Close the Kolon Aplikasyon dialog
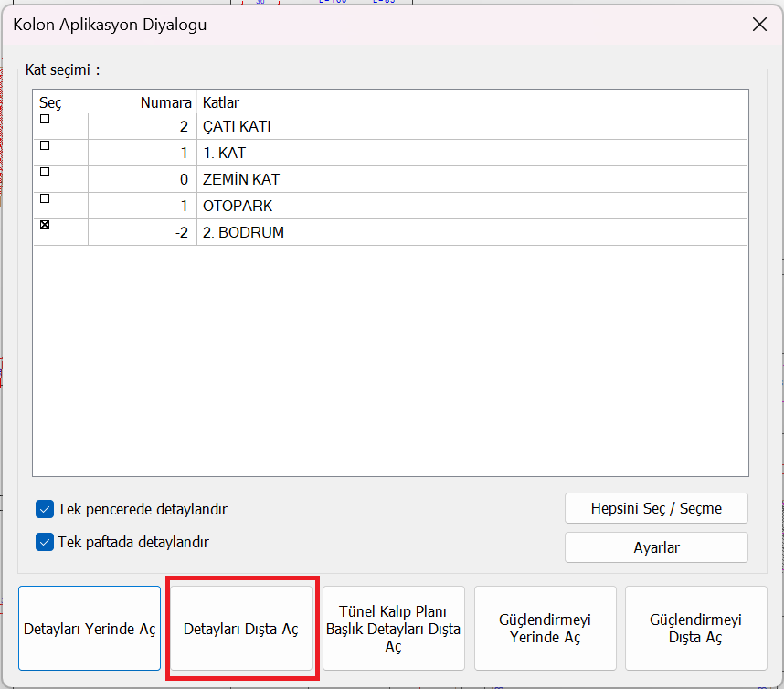 click(758, 25)
